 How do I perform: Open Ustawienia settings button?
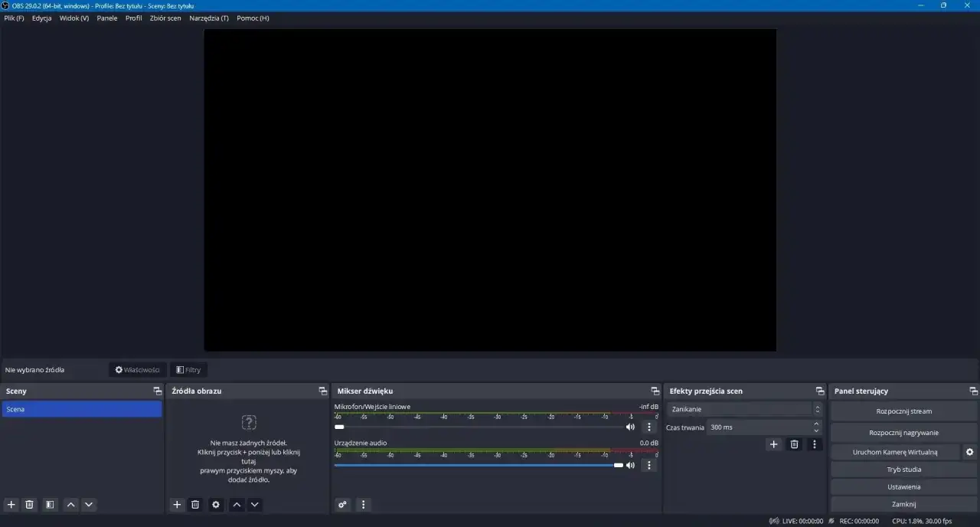[x=904, y=487]
